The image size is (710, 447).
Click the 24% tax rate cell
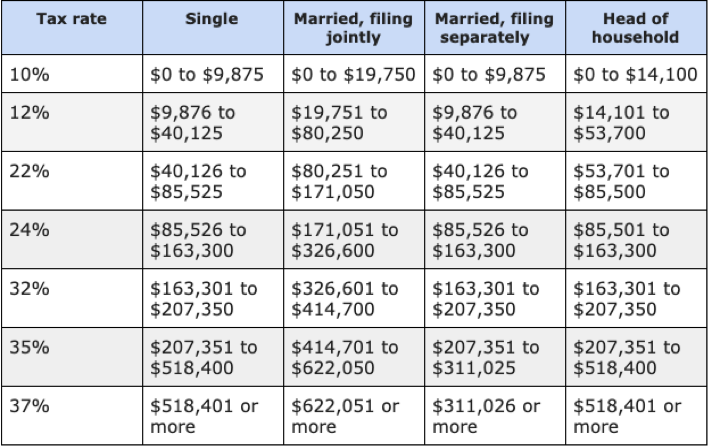pos(72,240)
